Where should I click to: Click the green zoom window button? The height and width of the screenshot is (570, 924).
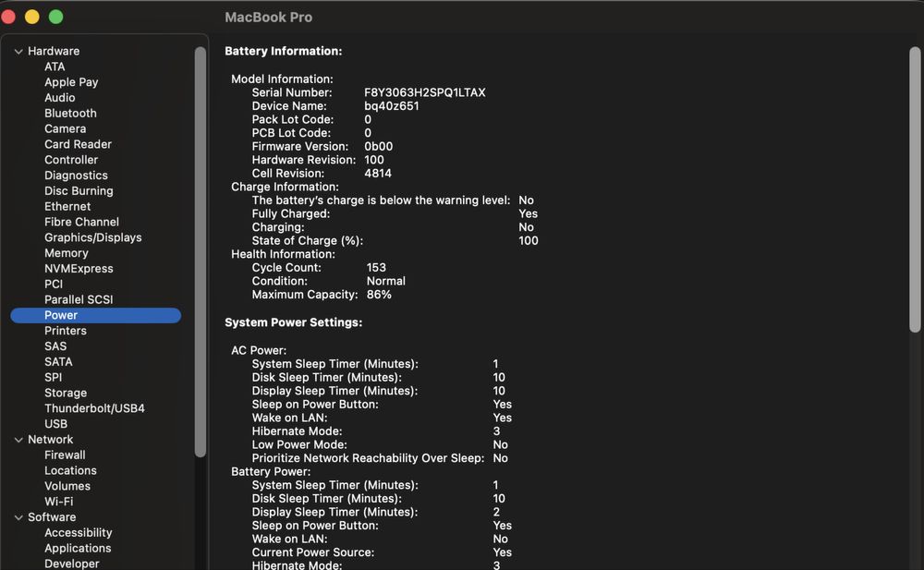click(x=55, y=18)
